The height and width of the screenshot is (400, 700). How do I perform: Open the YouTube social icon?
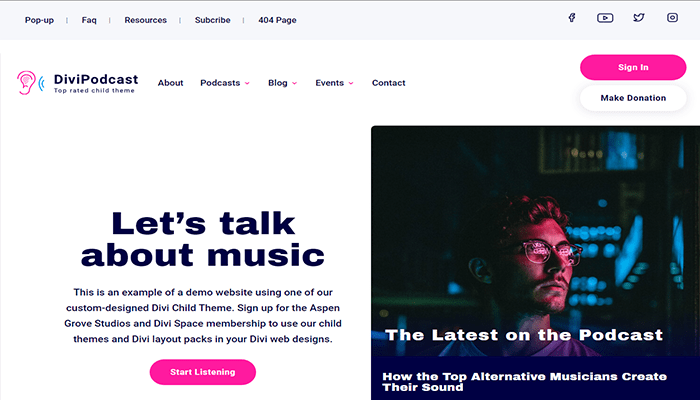pyautogui.click(x=605, y=18)
